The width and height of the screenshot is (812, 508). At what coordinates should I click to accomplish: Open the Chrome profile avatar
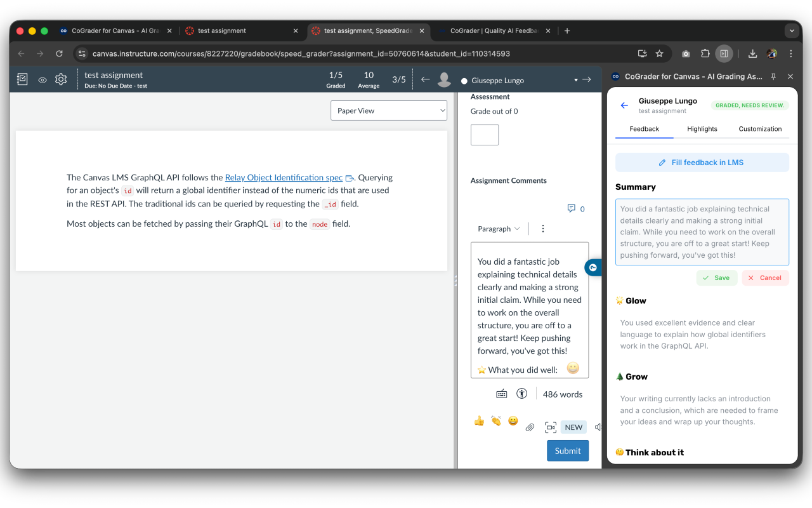click(771, 54)
